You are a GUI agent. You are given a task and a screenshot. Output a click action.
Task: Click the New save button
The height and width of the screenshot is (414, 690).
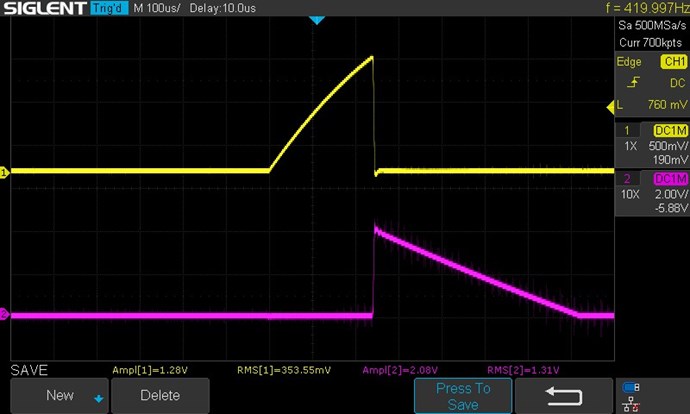59,396
